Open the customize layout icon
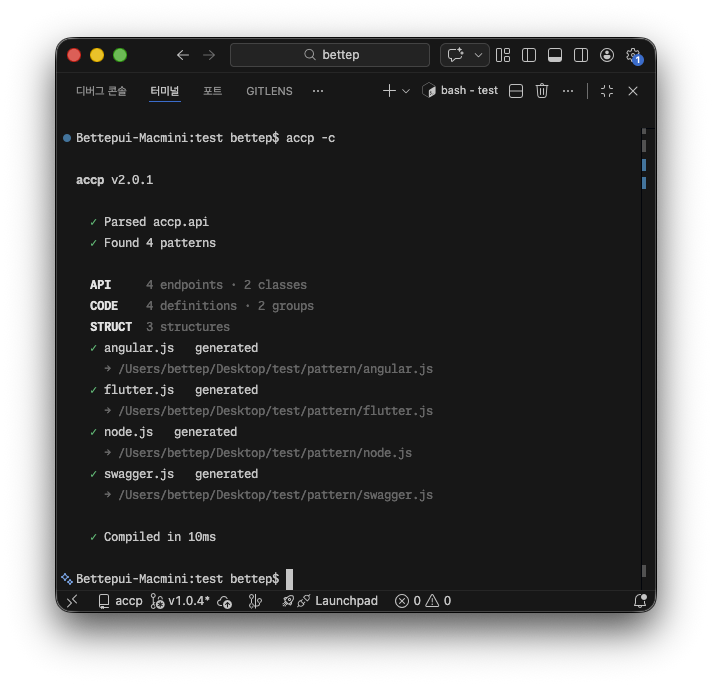This screenshot has width=712, height=686. click(503, 55)
